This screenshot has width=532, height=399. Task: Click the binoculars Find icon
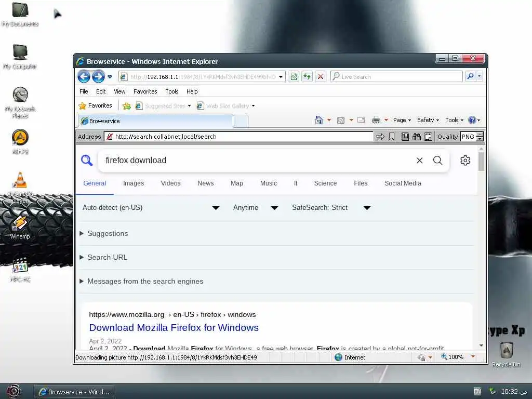(417, 137)
